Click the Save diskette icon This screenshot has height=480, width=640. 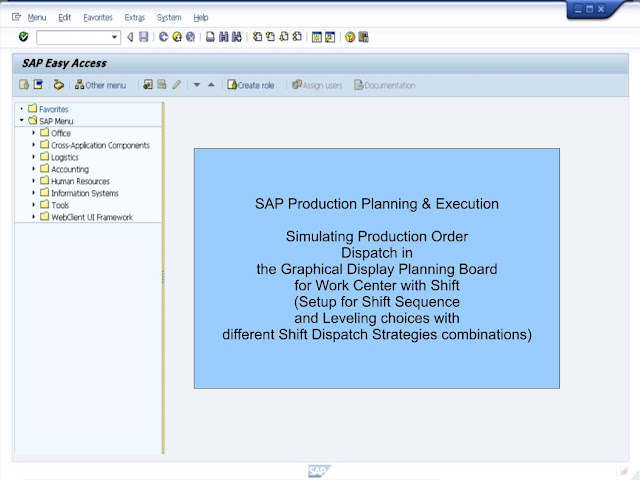(x=144, y=37)
